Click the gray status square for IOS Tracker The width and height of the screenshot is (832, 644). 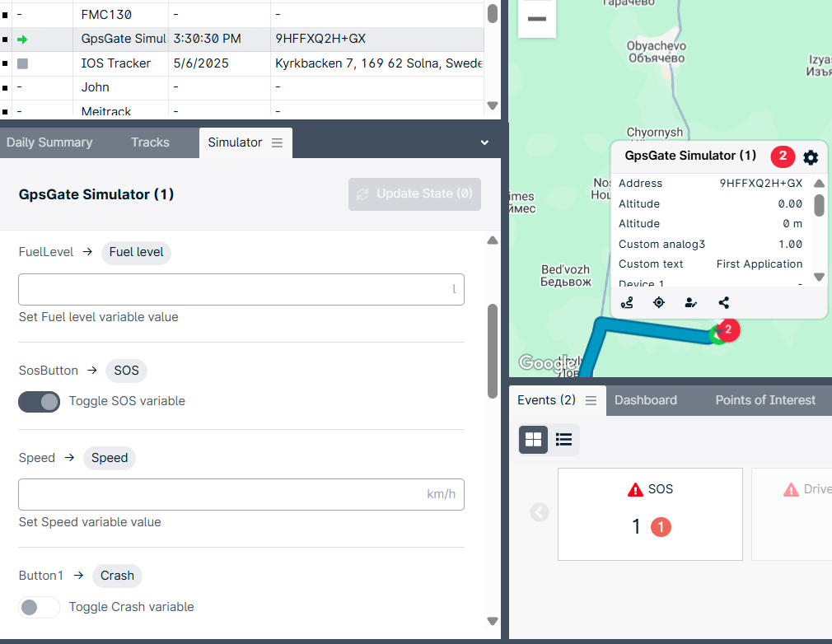[x=22, y=63]
